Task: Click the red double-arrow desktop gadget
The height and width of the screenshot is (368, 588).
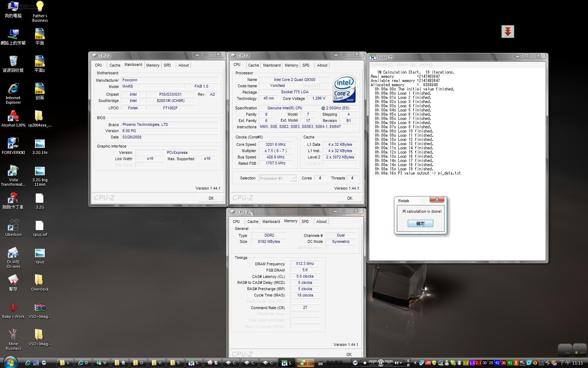Action: [507, 32]
